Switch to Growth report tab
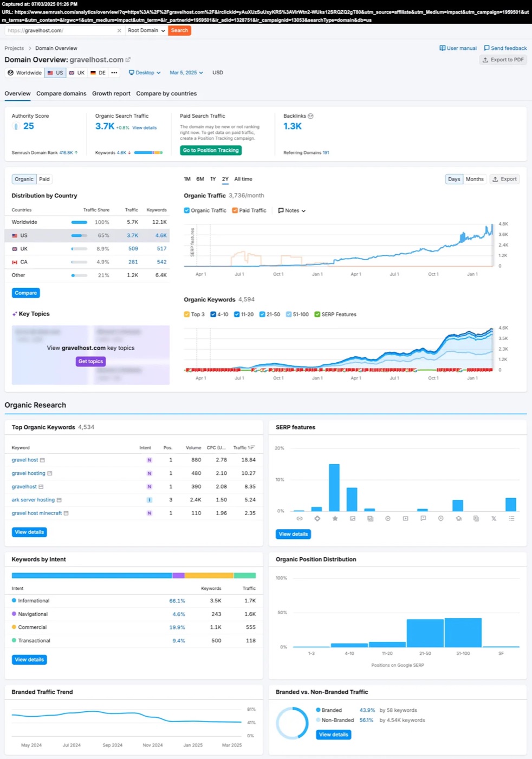 point(111,94)
